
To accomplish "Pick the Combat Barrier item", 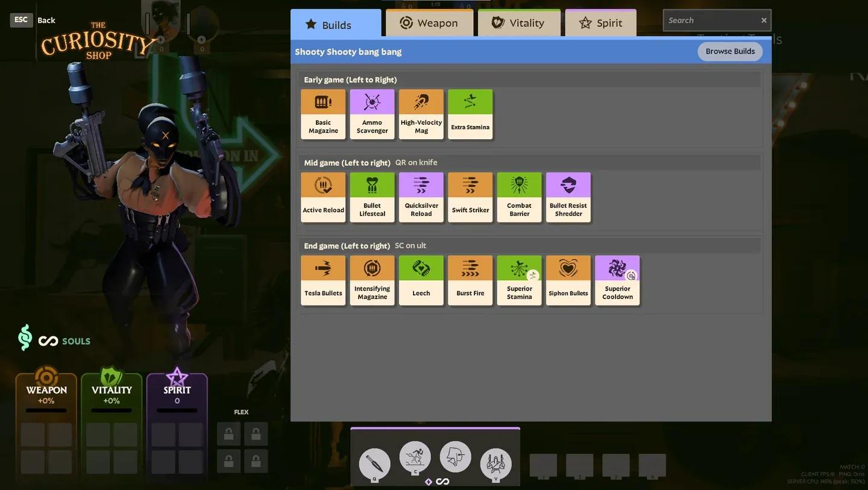I will pyautogui.click(x=519, y=198).
